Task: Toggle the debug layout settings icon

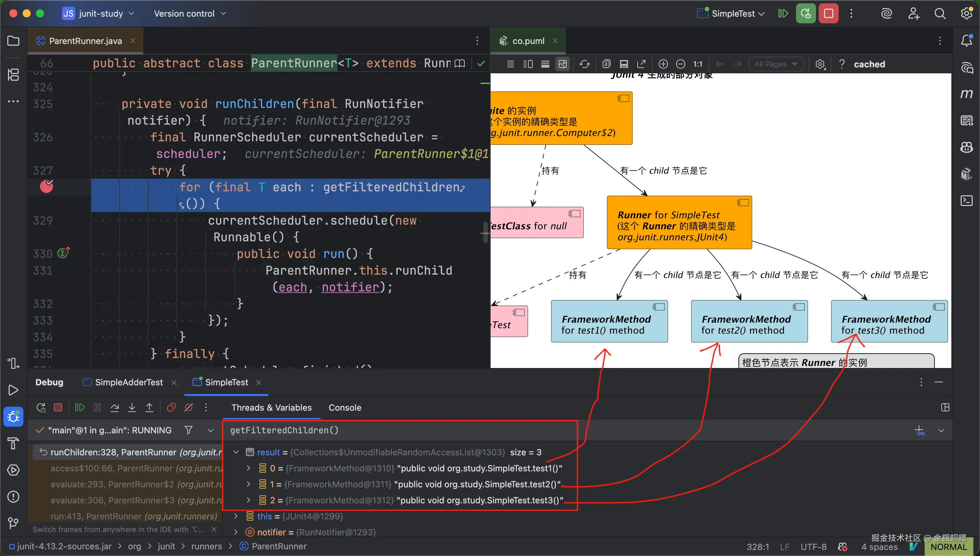Action: [945, 407]
